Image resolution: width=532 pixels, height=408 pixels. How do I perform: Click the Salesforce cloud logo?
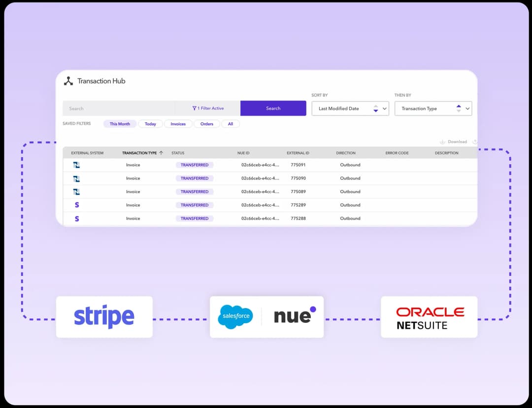[x=235, y=317]
